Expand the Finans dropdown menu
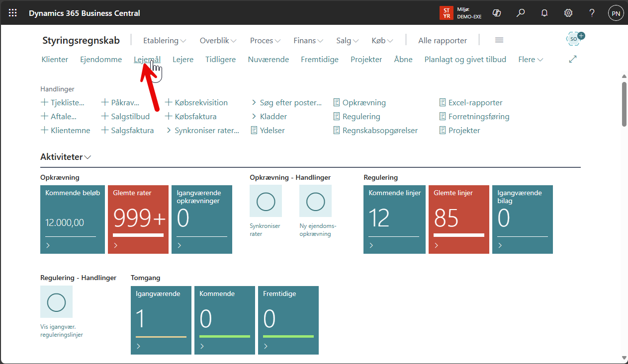The height and width of the screenshot is (364, 628). coord(308,41)
